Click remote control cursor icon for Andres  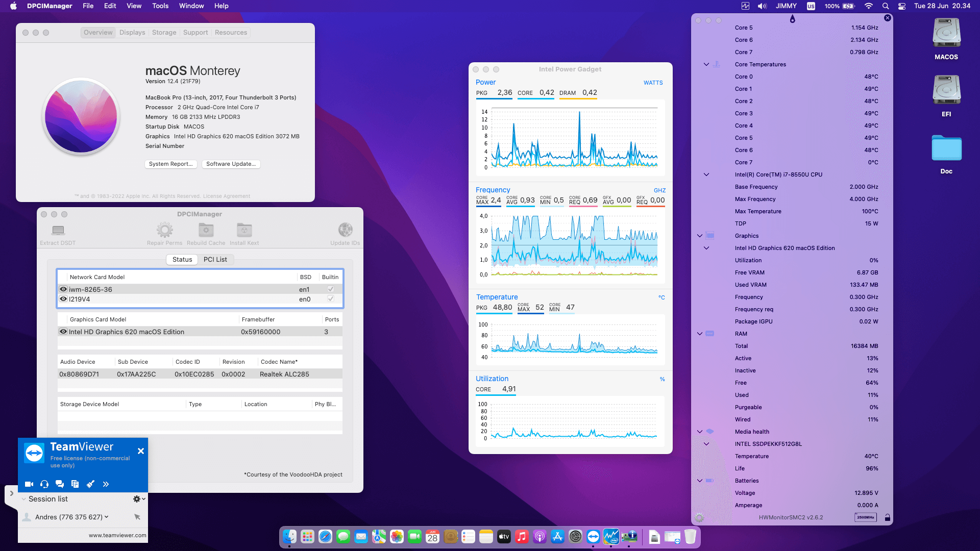click(137, 517)
